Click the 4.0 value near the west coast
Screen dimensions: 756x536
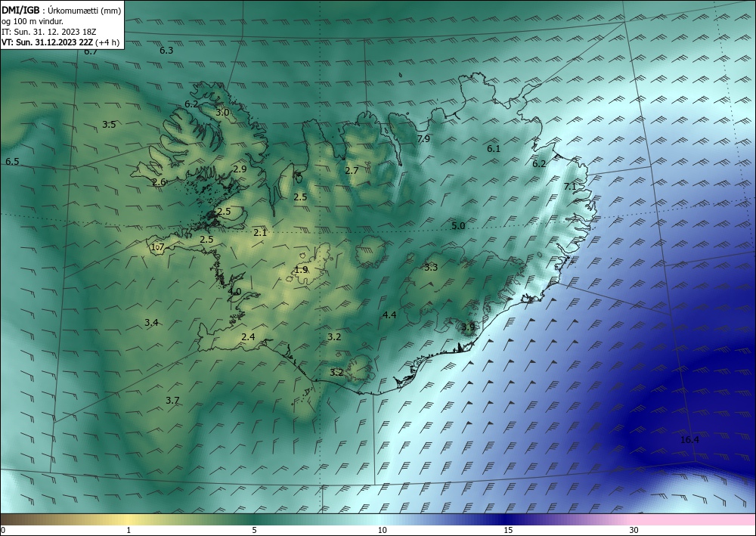click(x=235, y=292)
